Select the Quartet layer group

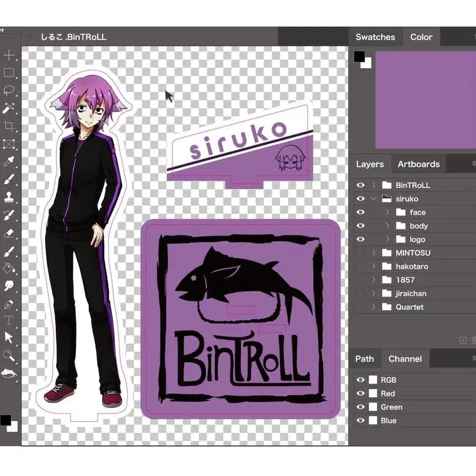(409, 307)
